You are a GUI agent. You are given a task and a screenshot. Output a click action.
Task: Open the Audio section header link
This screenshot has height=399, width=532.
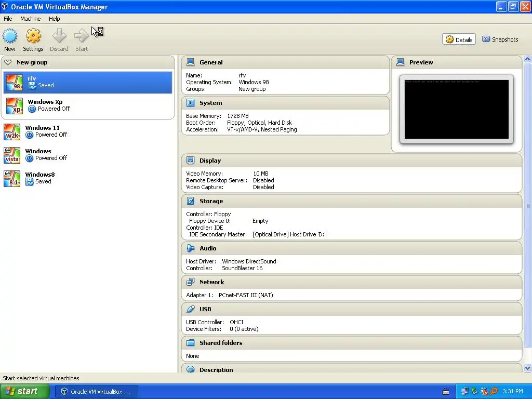pyautogui.click(x=208, y=248)
